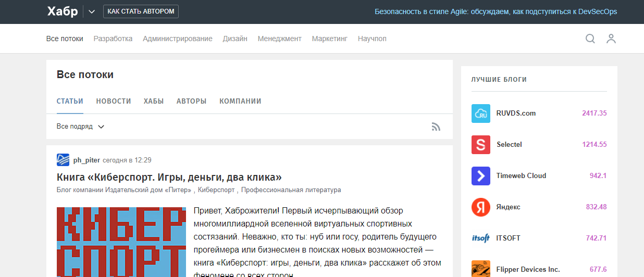Click the Яндекс blog logo
Viewport: 644px width, 277px height.
(x=481, y=207)
